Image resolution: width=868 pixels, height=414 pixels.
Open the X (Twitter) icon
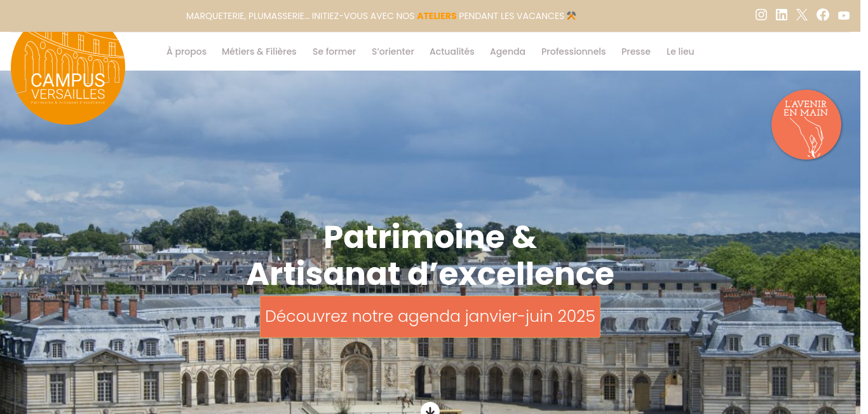802,15
